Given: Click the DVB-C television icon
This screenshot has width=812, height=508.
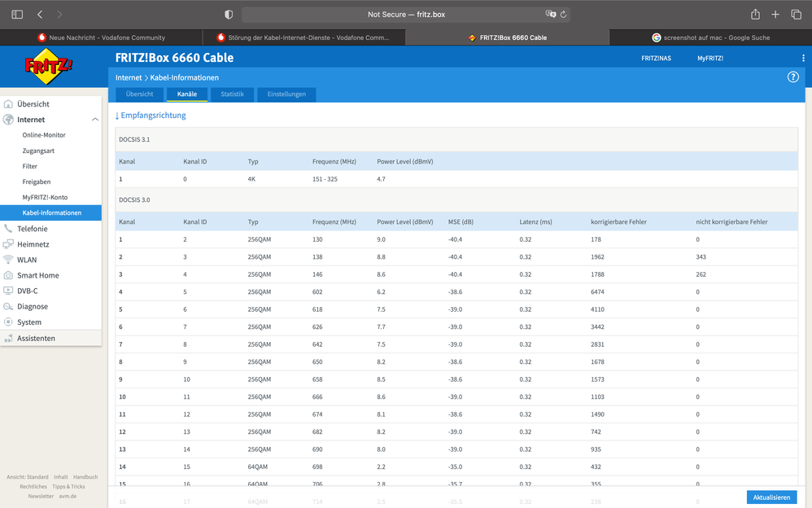Looking at the screenshot, I should 8,291.
